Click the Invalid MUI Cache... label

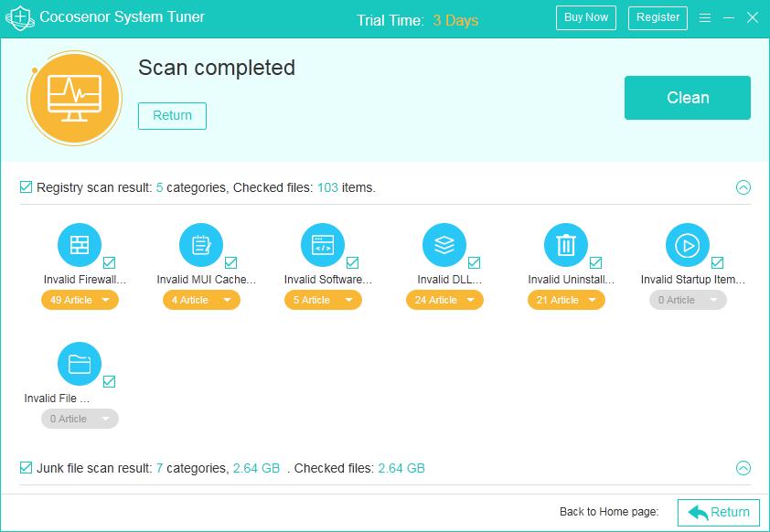(x=207, y=279)
